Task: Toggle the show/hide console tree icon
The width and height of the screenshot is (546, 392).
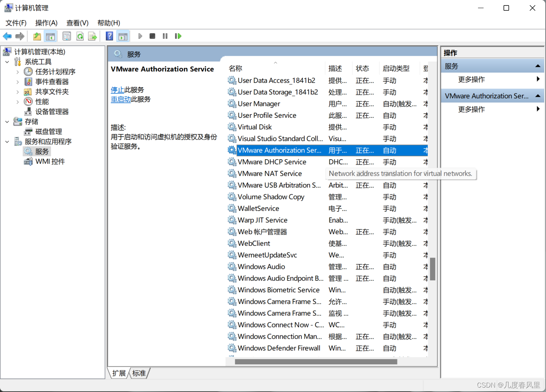Action: tap(50, 36)
